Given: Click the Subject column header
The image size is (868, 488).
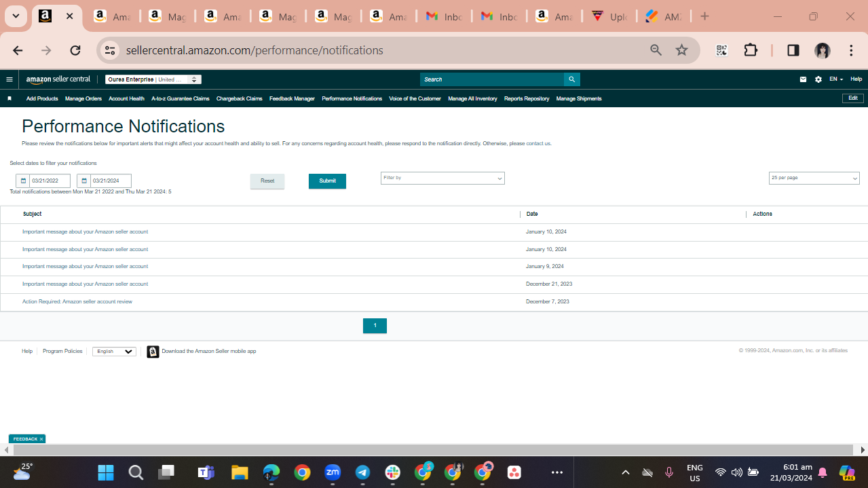Looking at the screenshot, I should (x=32, y=214).
